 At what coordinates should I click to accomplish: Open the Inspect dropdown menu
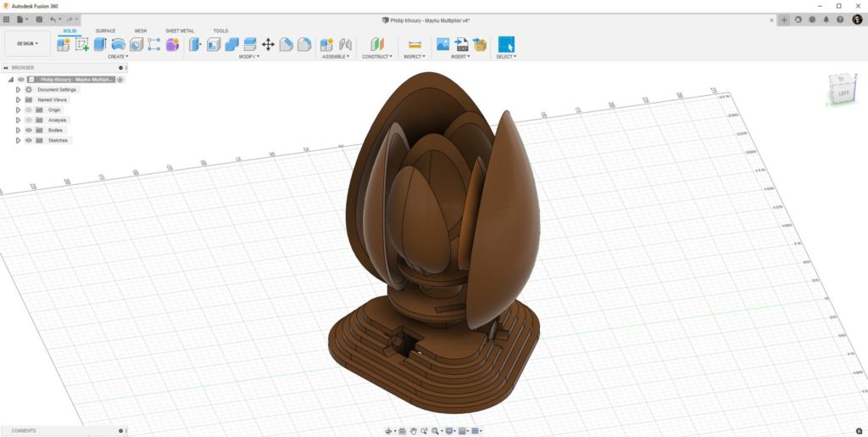pos(415,57)
